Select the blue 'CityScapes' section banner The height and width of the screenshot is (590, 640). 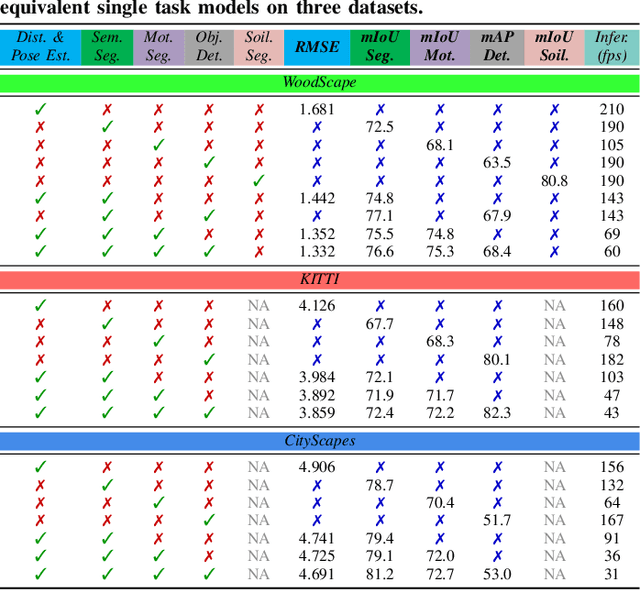(320, 441)
